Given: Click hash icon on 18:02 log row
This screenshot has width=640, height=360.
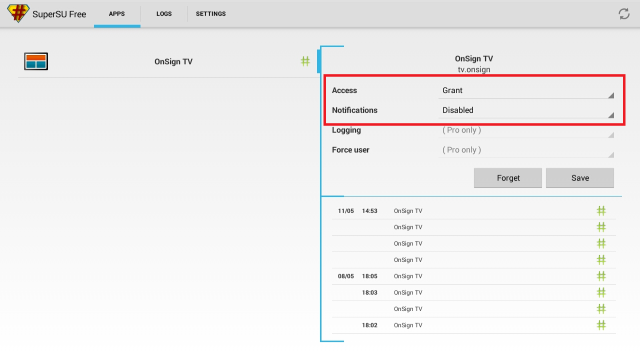Looking at the screenshot, I should (x=601, y=325).
